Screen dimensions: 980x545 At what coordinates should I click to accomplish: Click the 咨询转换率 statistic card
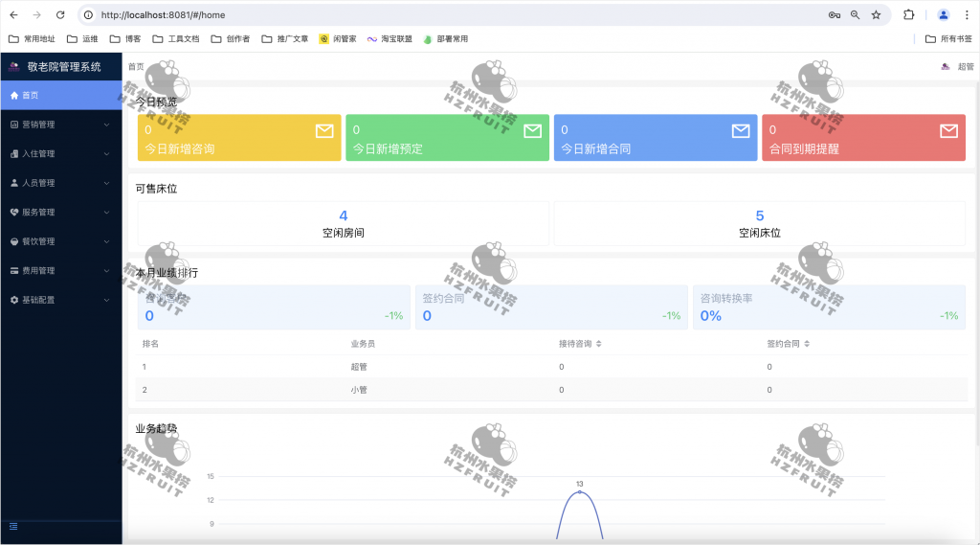tap(830, 307)
